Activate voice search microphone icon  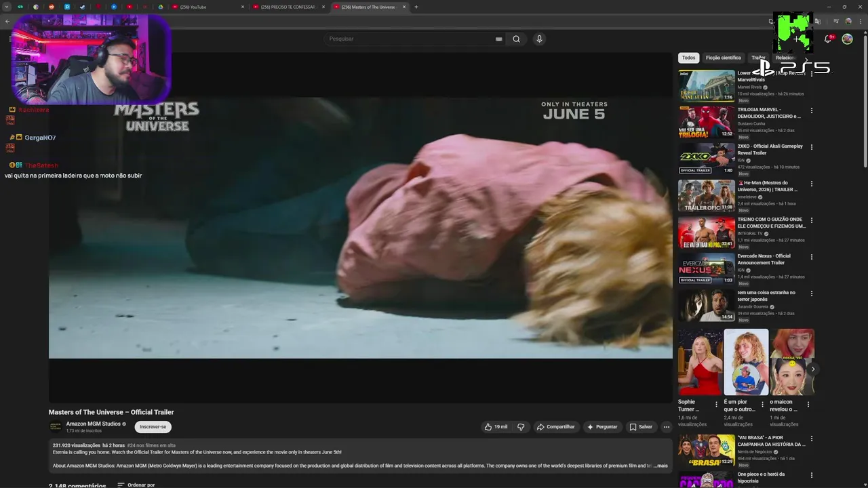point(539,39)
